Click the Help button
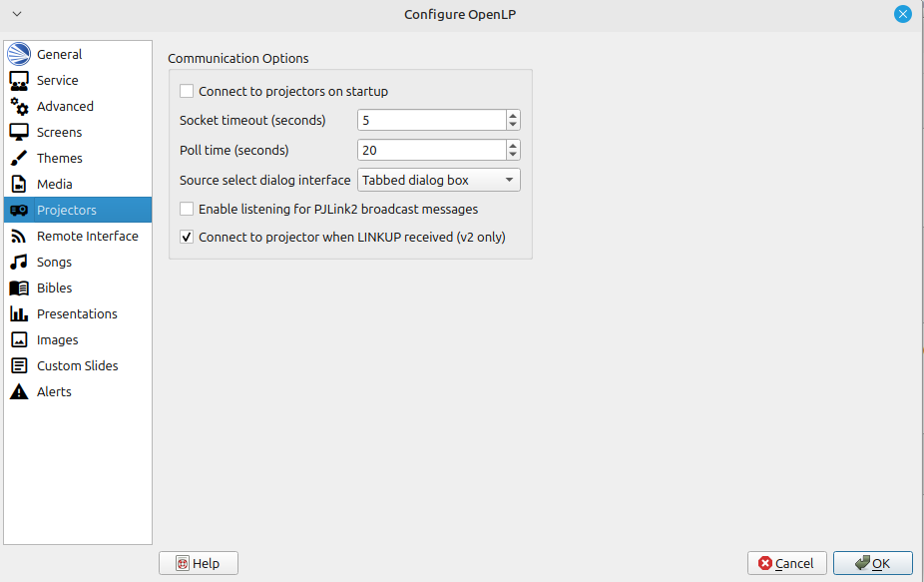924x582 pixels. pos(198,563)
